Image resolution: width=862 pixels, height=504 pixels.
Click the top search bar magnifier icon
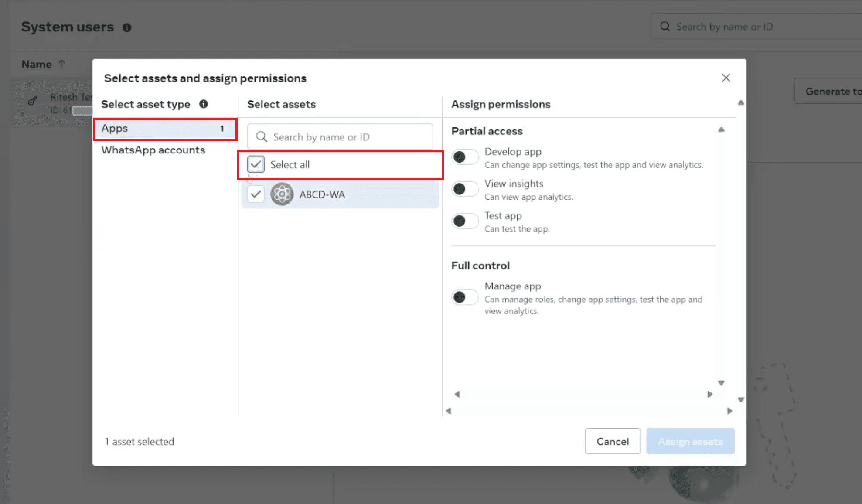pyautogui.click(x=664, y=27)
